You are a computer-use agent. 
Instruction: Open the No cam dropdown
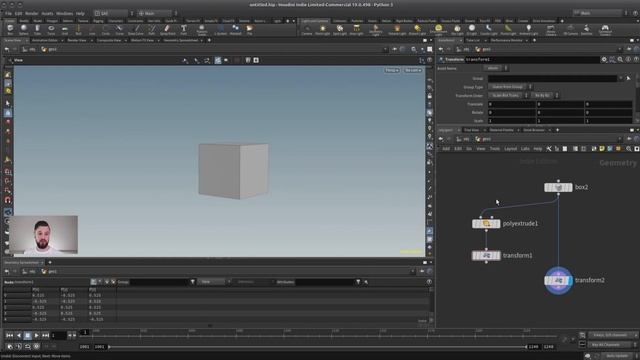coord(413,70)
